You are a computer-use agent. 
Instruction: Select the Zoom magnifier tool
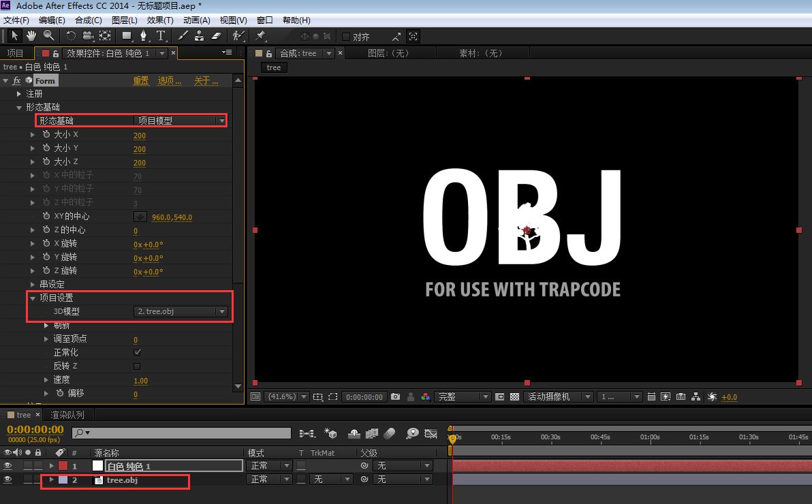(48, 35)
